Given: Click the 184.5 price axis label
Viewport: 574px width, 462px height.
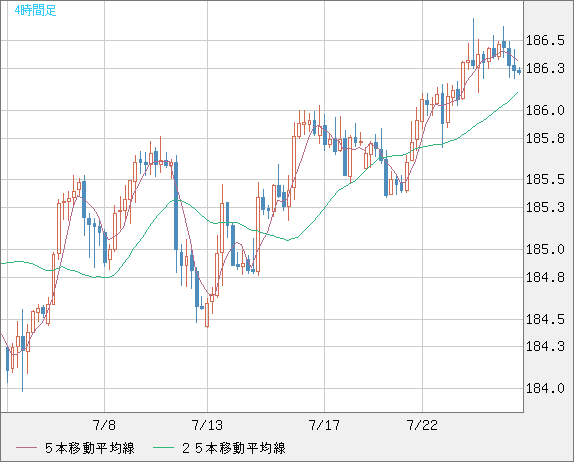Looking at the screenshot, I should click(x=545, y=319).
